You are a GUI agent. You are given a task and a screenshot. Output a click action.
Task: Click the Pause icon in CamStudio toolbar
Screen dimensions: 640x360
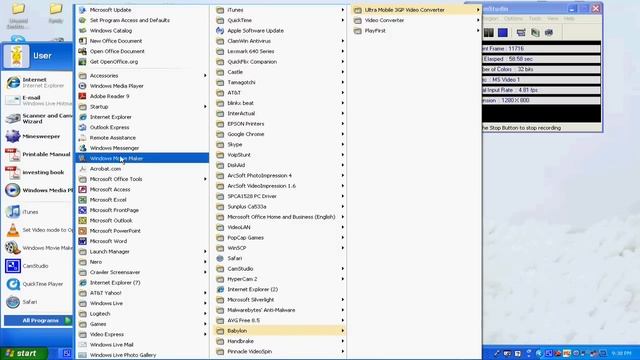click(x=489, y=33)
